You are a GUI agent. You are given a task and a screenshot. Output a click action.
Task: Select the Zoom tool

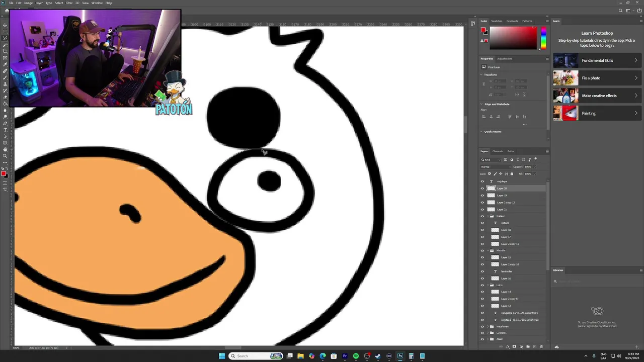[x=5, y=156]
